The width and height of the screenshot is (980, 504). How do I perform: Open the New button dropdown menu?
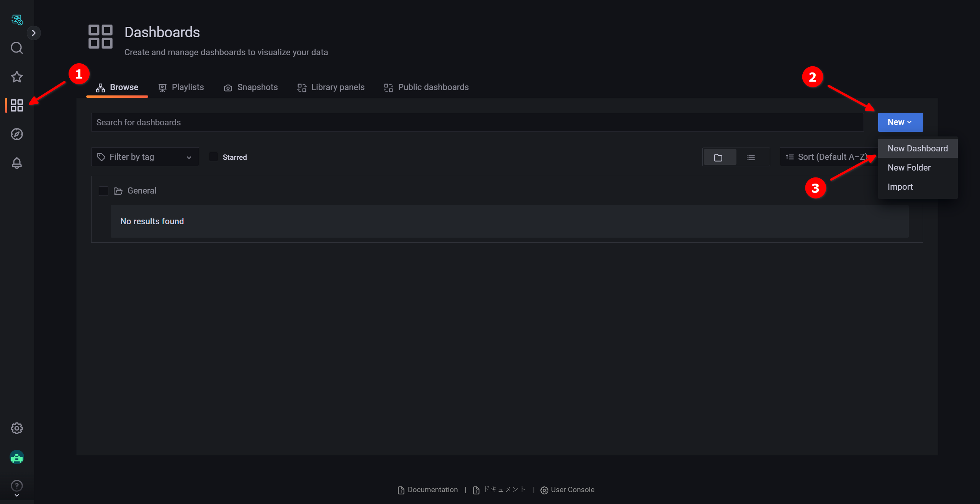click(900, 121)
